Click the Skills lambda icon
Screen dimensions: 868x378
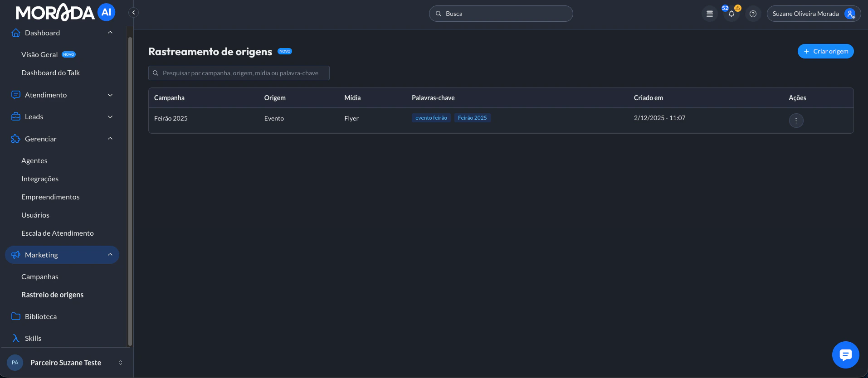pos(16,338)
